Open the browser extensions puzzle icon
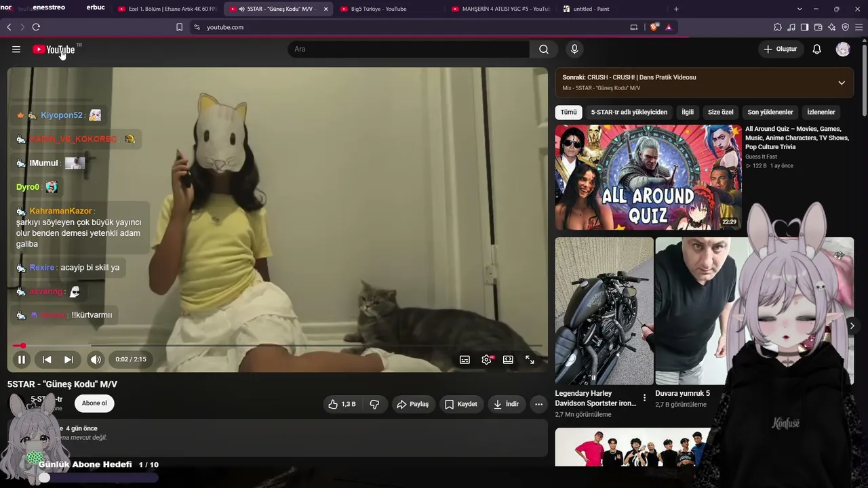Image resolution: width=868 pixels, height=488 pixels. coord(778,27)
